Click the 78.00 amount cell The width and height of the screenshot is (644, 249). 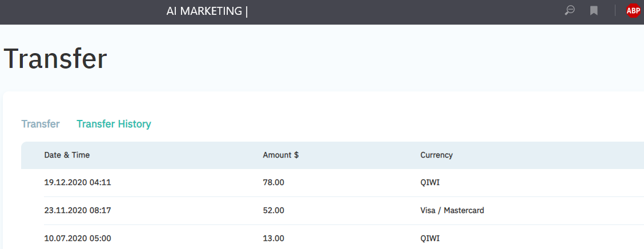pyautogui.click(x=273, y=183)
